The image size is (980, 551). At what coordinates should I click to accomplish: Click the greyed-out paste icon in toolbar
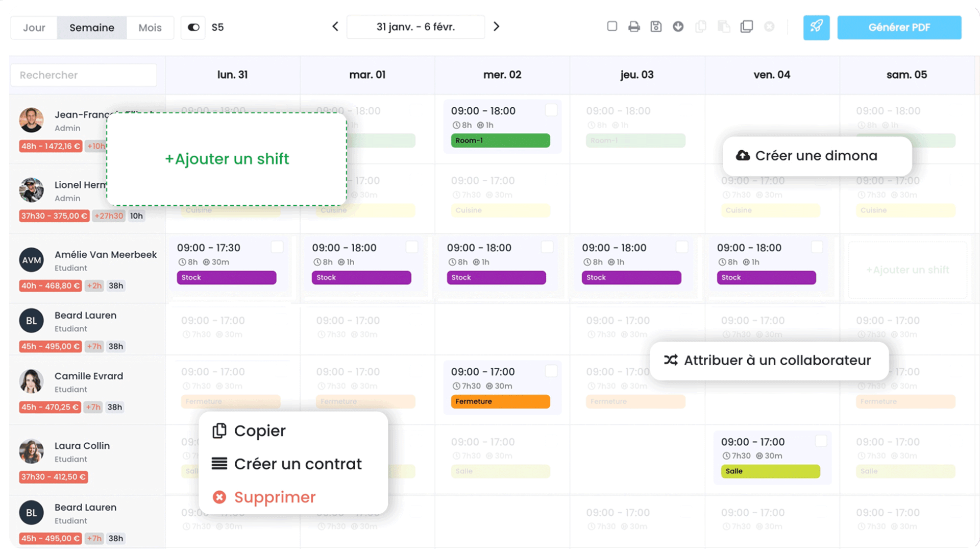click(723, 27)
